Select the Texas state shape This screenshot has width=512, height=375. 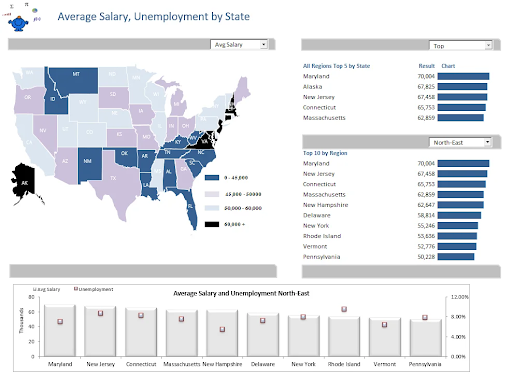tap(116, 183)
